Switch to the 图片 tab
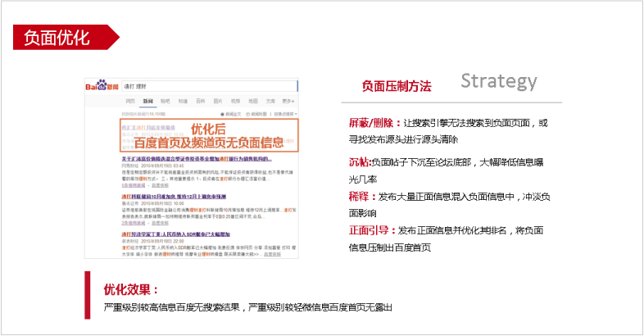Viewport: 644px width, 336px height. pyautogui.click(x=218, y=100)
